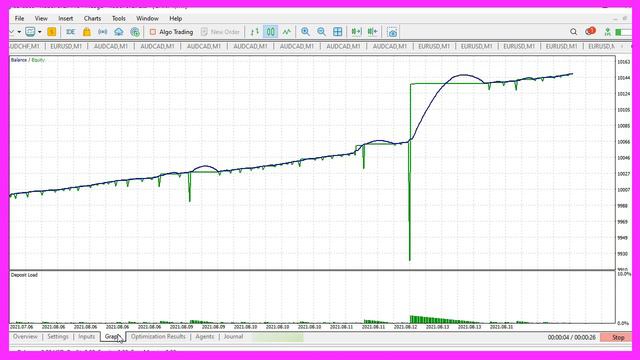The height and width of the screenshot is (360, 640).
Task: Zoom out of the chart
Action: [x=321, y=32]
